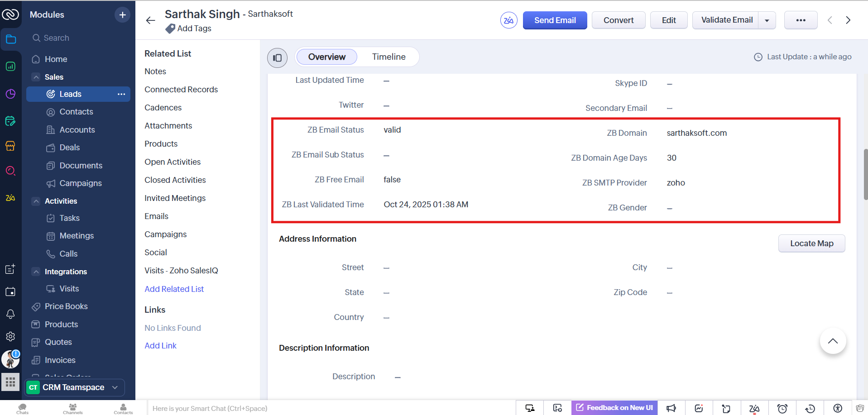The width and height of the screenshot is (868, 415).
Task: Click the Locate Map button
Action: pos(811,243)
